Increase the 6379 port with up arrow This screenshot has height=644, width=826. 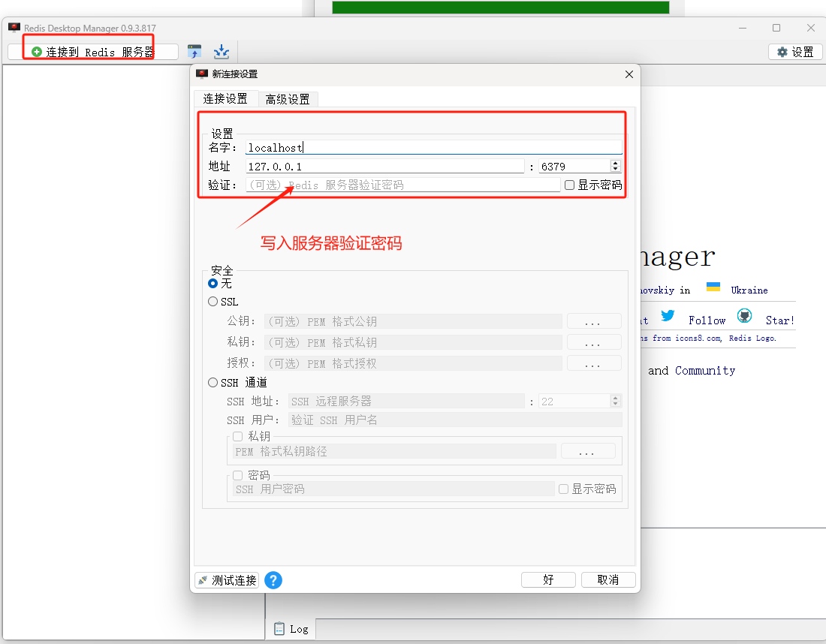[615, 163]
